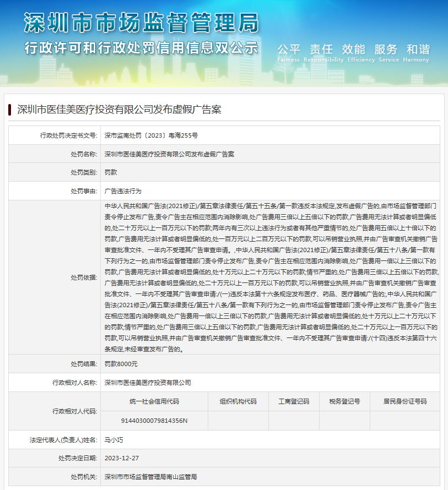Viewport: 448px width, 490px height.
Task: Click the 公平 责任 效能 服务 和谐 slogan
Action: (353, 49)
